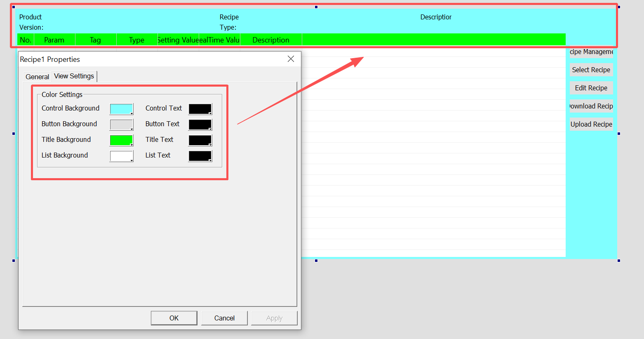Screen dimensions: 644x339
Task: Click the Param column header
Action: click(54, 40)
